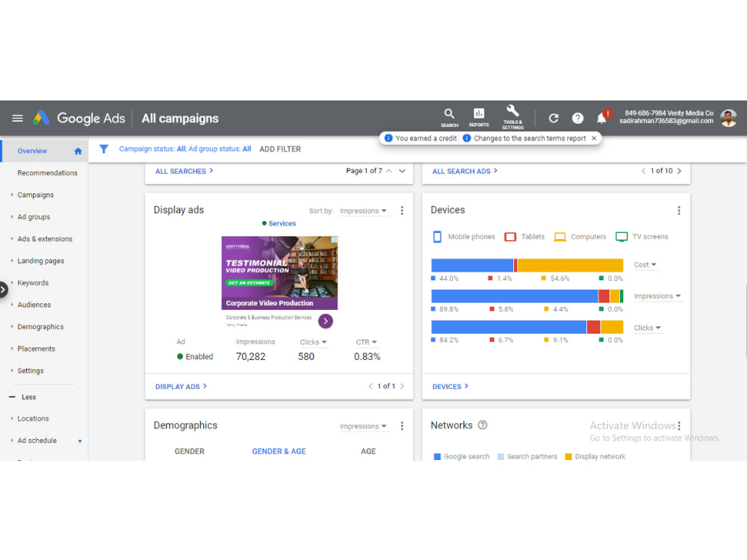The height and width of the screenshot is (560, 747).
Task: Toggle Mobile phones legend in Devices
Action: coord(464,237)
